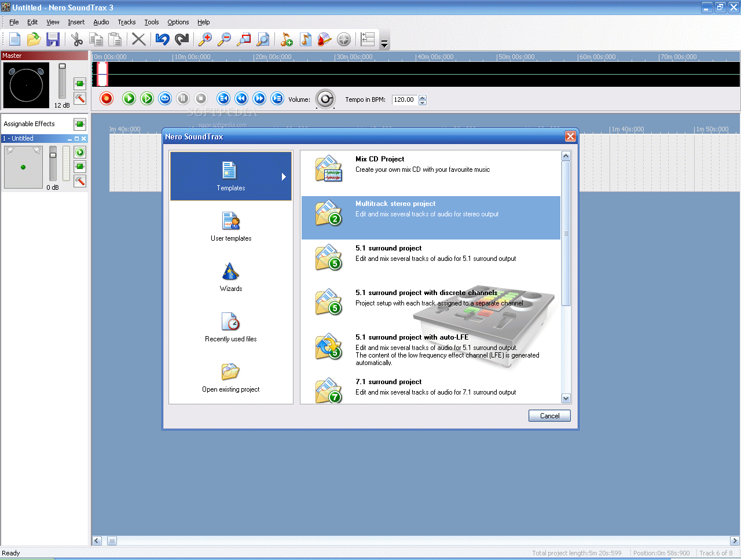Adjust the Volume knob
This screenshot has height=560, width=741.
pos(325,99)
